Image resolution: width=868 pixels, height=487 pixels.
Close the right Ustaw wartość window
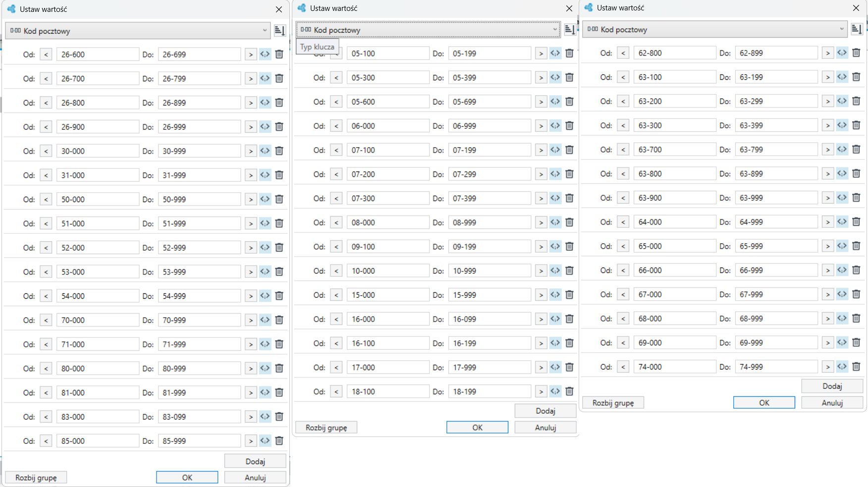(x=856, y=8)
